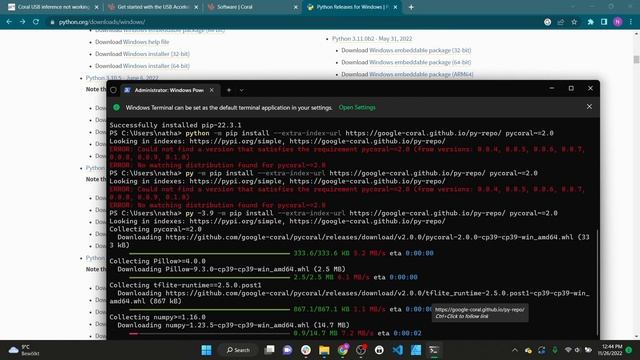This screenshot has width=640, height=360.
Task: Open 'Windows help file' download link
Action: coord(146,42)
